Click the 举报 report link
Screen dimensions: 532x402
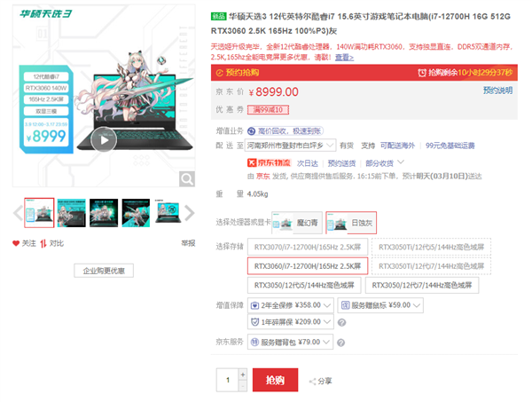(x=188, y=243)
